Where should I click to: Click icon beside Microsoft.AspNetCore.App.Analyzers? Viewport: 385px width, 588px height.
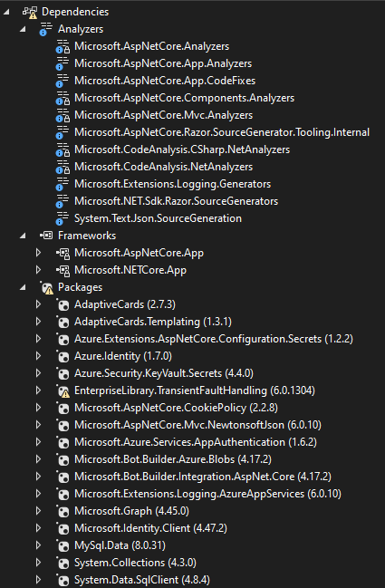(63, 63)
